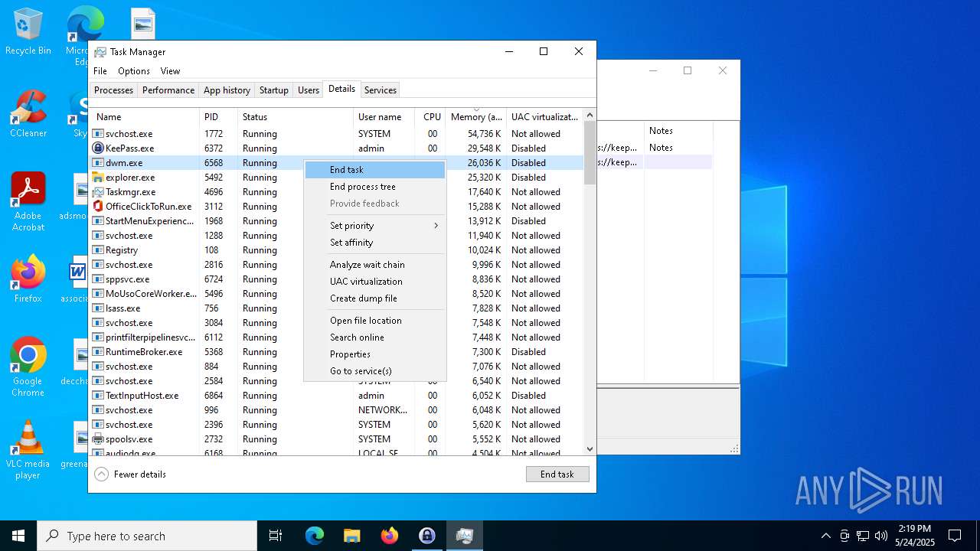Switch to the Processes tab
Viewport: 980px width, 551px height.
coord(113,90)
